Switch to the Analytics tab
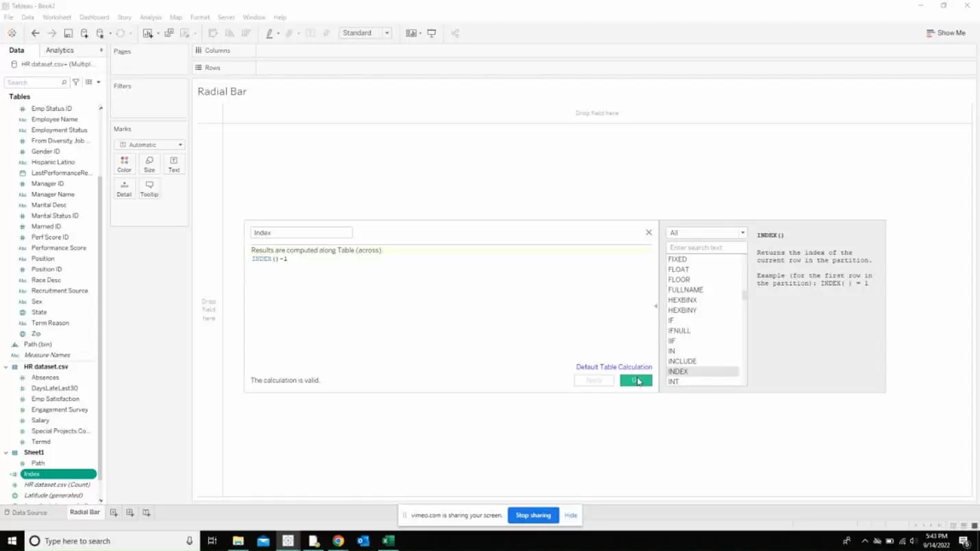 tap(60, 50)
